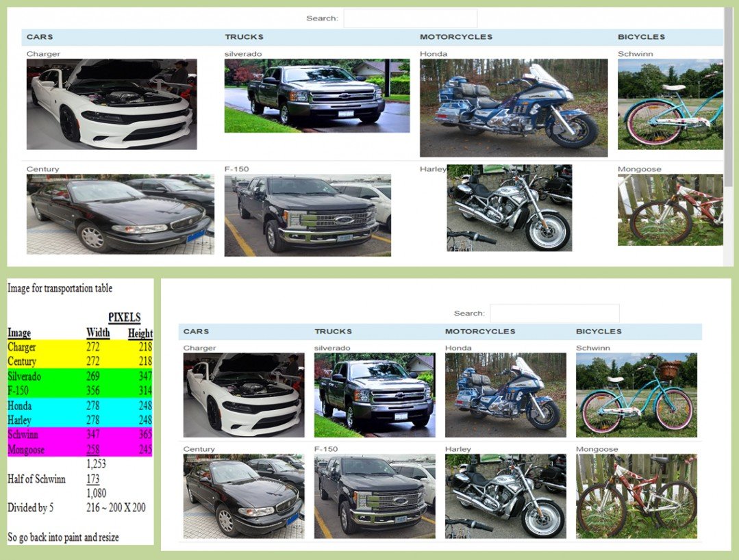
Task: Select the Mongoose thumbnail in bottom table
Action: (636, 496)
